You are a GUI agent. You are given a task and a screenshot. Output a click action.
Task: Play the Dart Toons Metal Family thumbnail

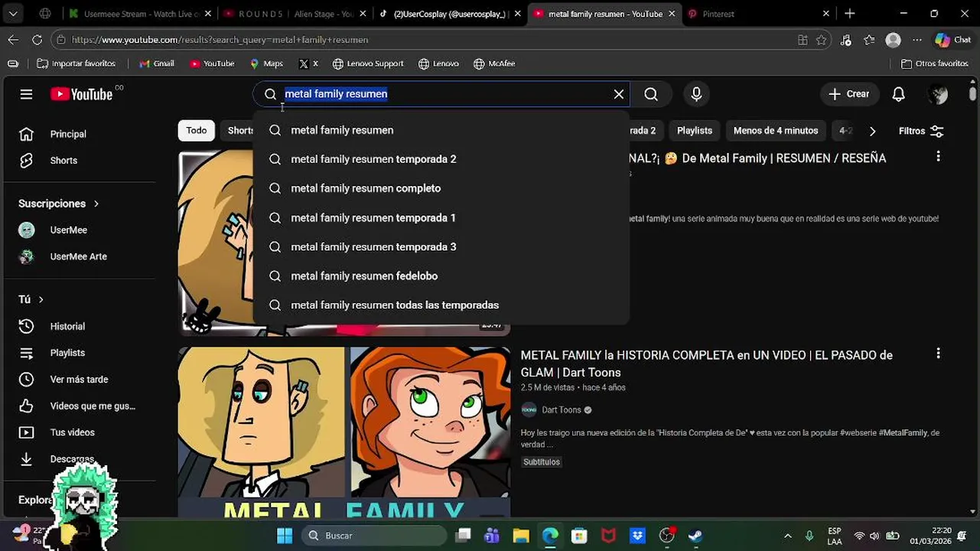click(344, 432)
